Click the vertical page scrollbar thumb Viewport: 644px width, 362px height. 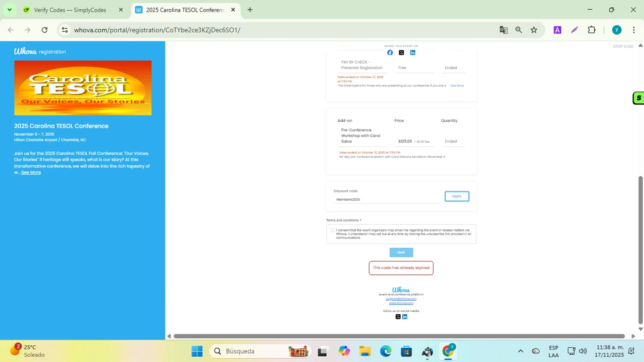click(641, 250)
